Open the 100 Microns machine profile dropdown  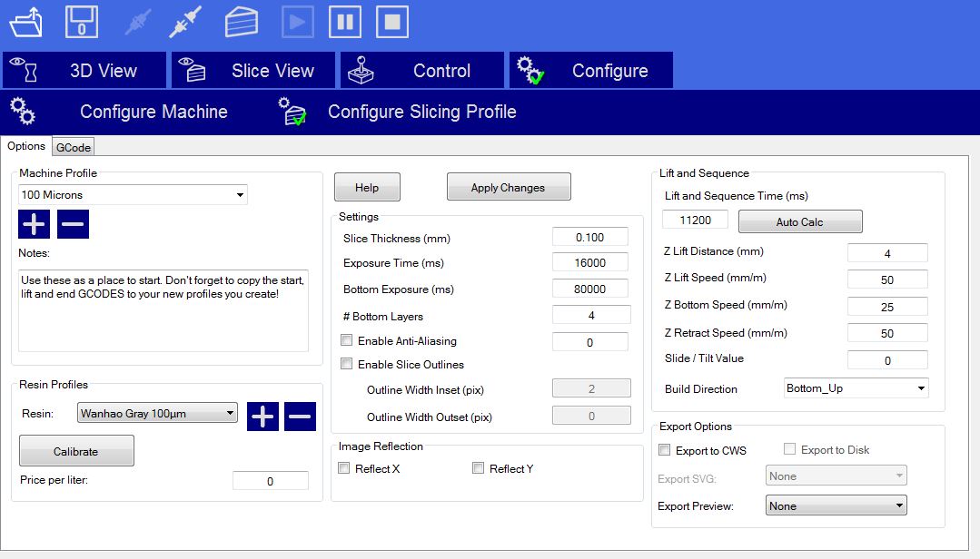click(x=133, y=195)
